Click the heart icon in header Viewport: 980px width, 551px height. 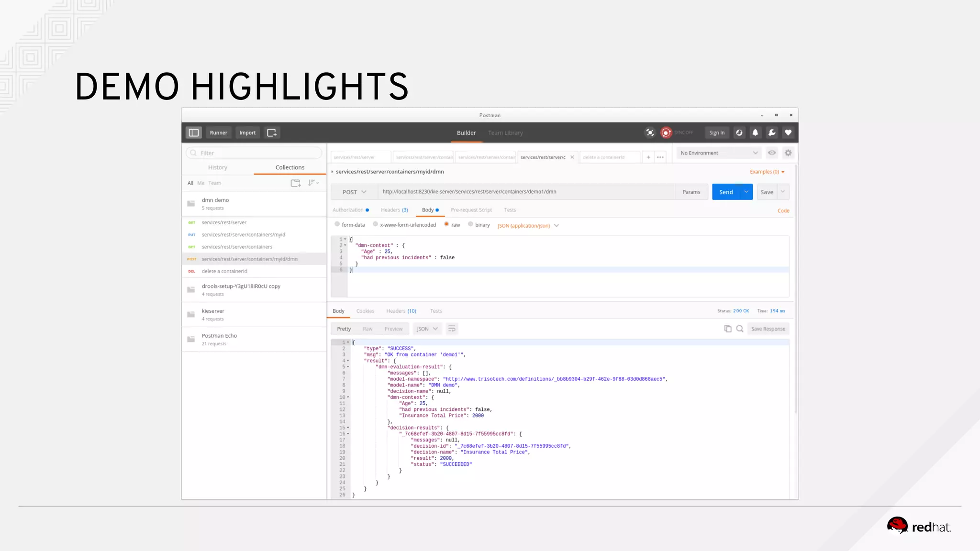point(788,132)
